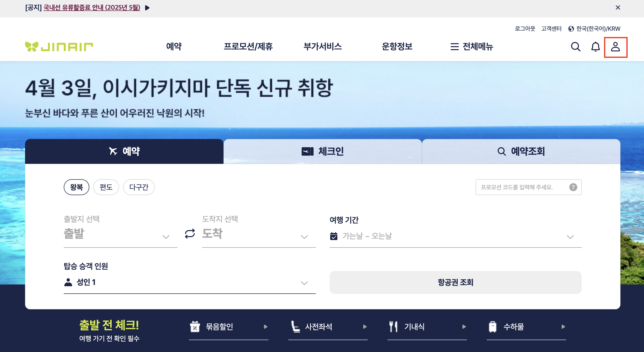Click the 수하물 luggage icon
This screenshot has height=352, width=644.
click(493, 326)
